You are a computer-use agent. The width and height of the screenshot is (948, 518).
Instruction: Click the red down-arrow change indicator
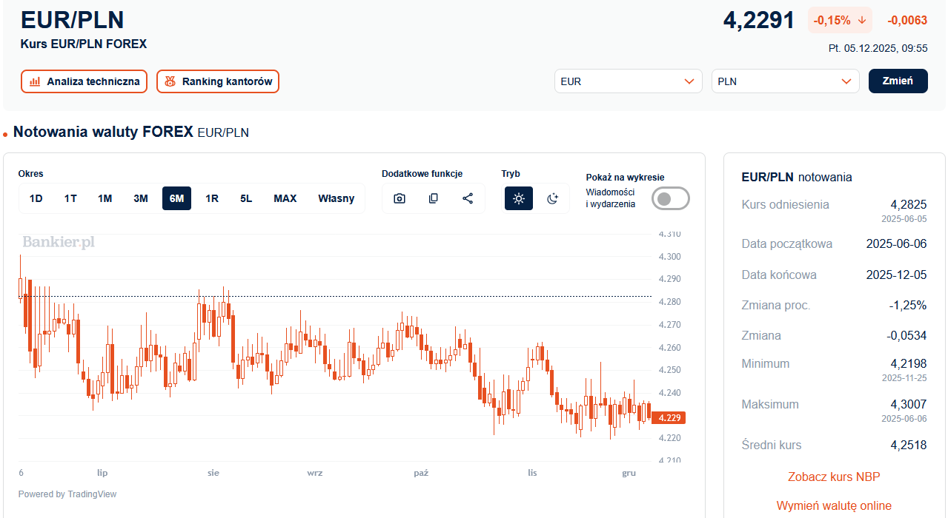861,20
